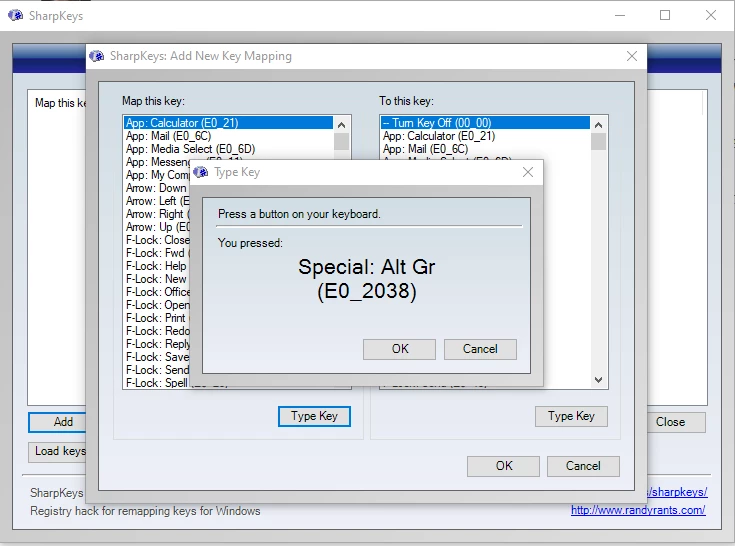Select F-Lock: Close in left list

tap(157, 240)
